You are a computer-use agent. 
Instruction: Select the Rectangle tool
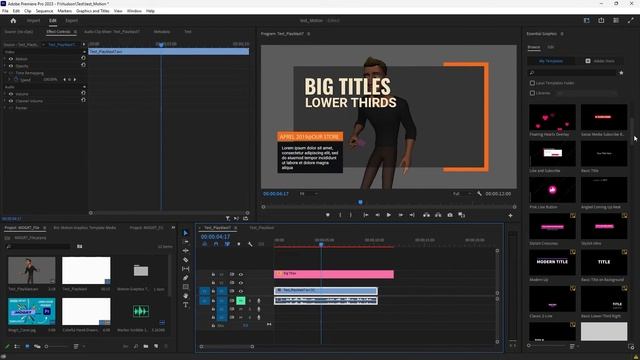click(186, 287)
